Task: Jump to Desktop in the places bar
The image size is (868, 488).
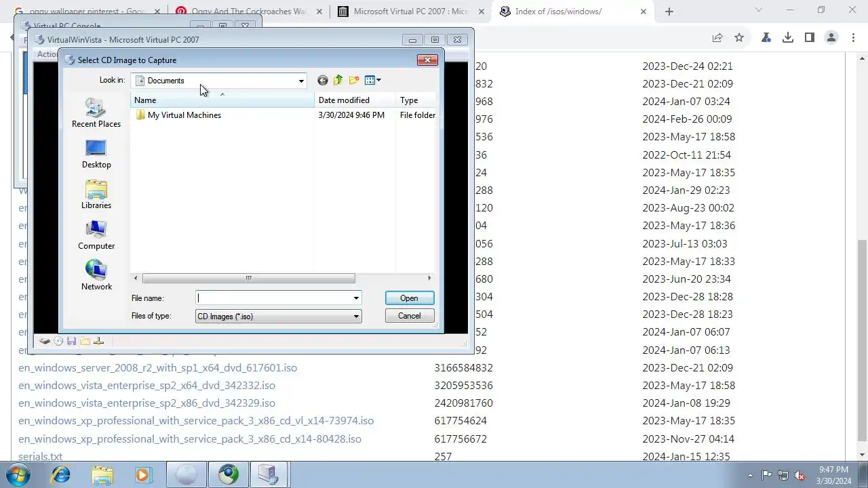Action: point(96,155)
